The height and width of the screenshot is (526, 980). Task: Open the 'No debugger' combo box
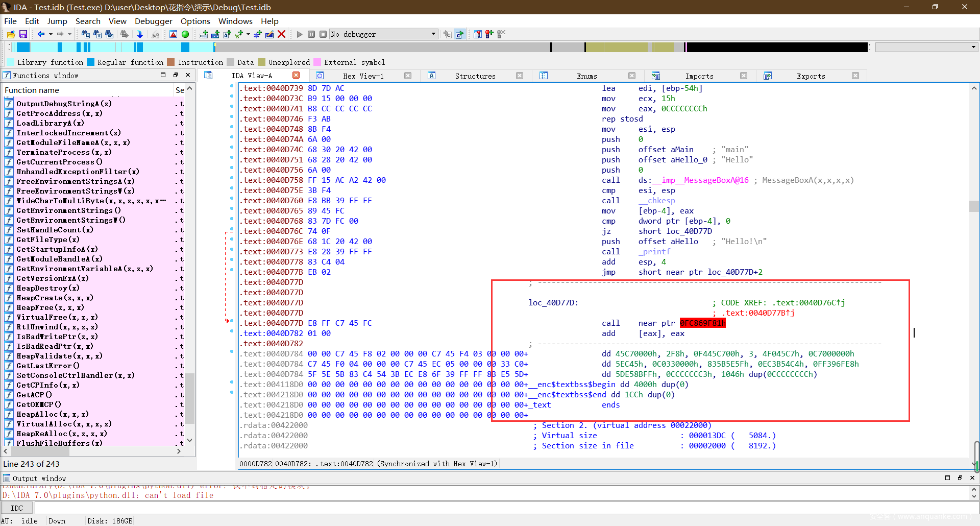point(383,34)
